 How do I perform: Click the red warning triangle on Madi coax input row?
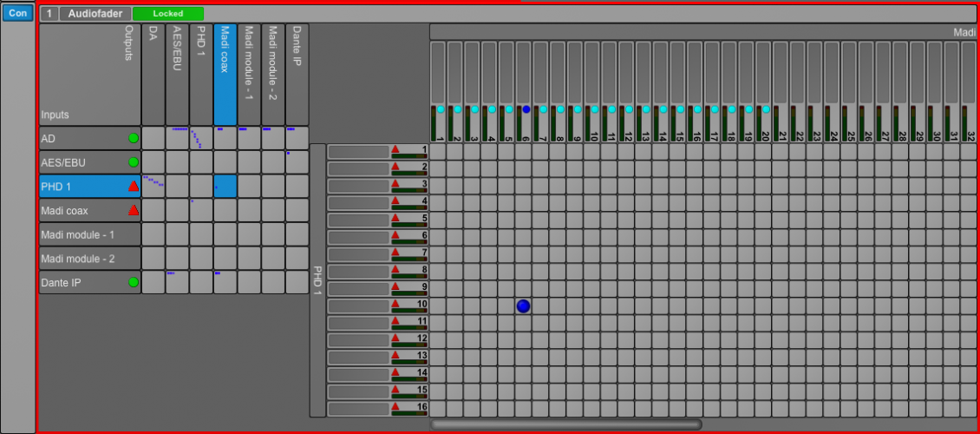[134, 210]
